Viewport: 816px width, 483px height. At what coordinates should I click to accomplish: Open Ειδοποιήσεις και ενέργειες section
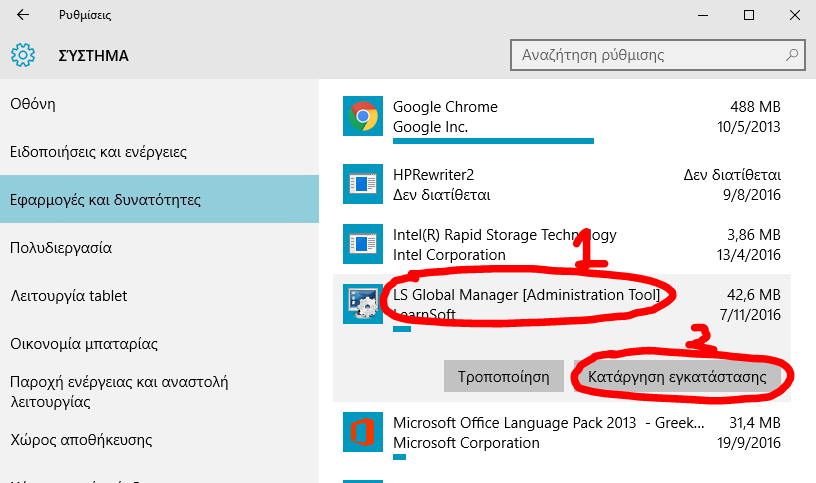tap(98, 152)
